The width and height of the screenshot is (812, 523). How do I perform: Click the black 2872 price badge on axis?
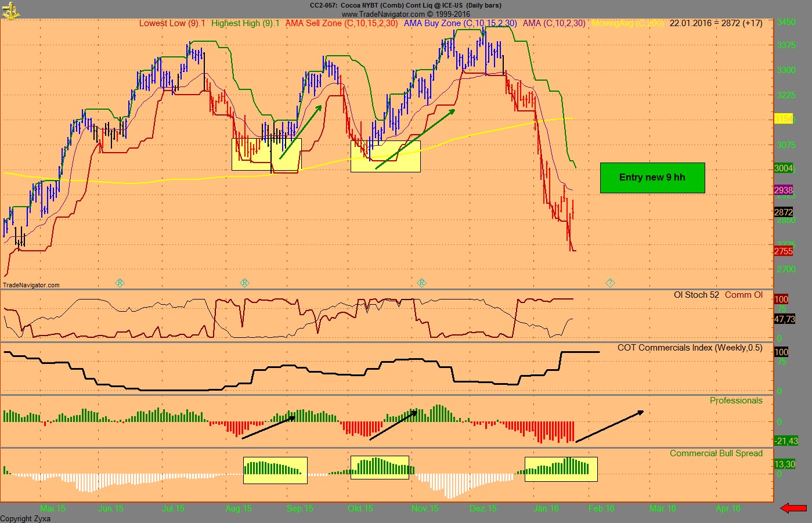click(783, 212)
